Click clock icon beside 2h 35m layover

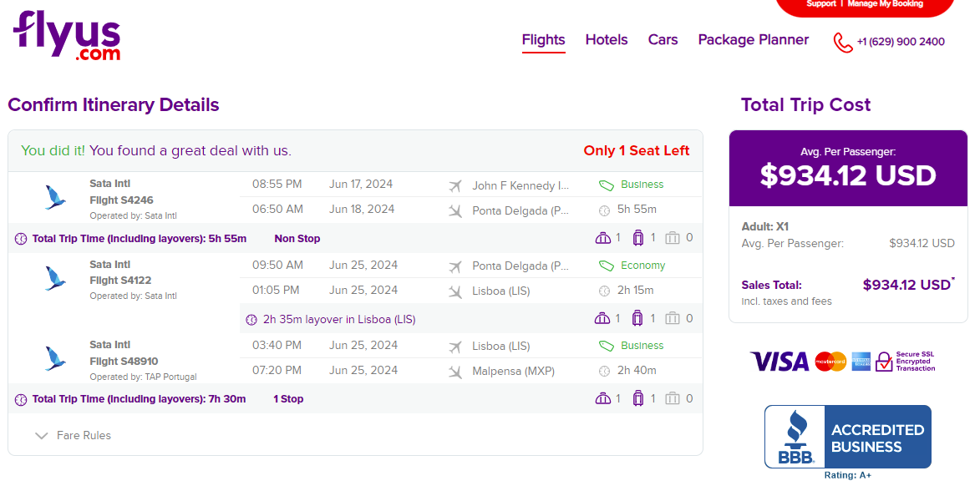251,320
